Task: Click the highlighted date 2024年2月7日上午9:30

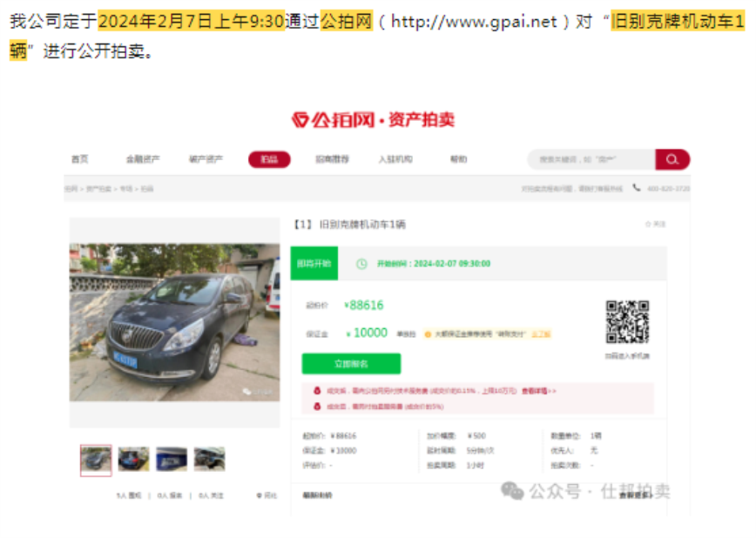Action: pos(192,22)
